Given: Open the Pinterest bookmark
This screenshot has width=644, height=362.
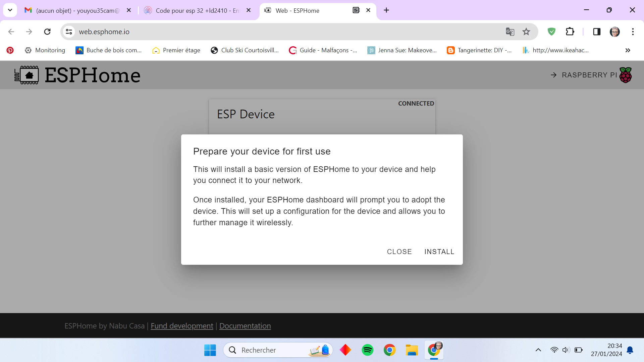Looking at the screenshot, I should click(x=10, y=50).
